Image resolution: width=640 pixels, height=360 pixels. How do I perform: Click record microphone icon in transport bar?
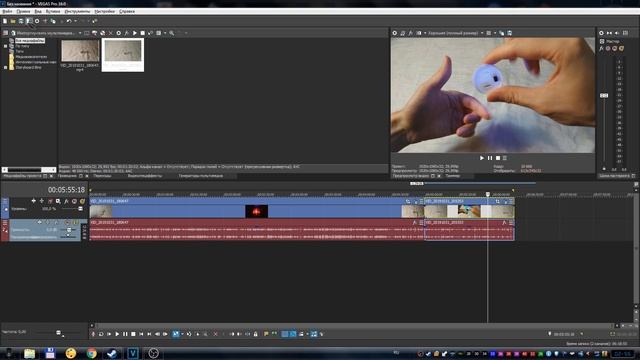point(93,334)
